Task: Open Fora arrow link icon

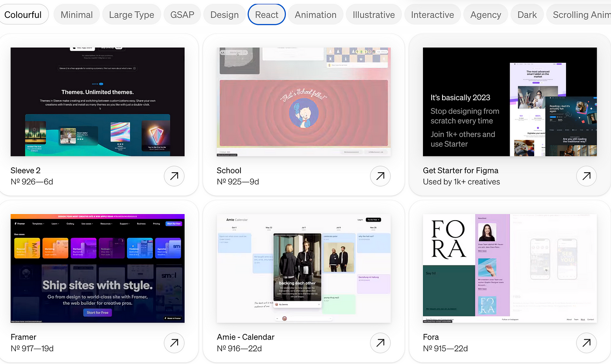Action: point(587,343)
